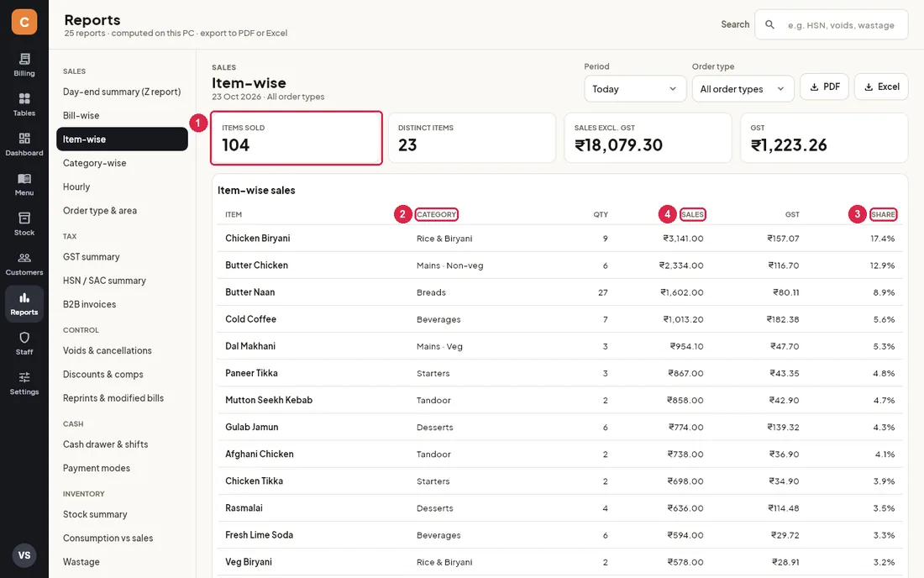Open Discounts & comps report
The image size is (924, 578).
point(122,374)
